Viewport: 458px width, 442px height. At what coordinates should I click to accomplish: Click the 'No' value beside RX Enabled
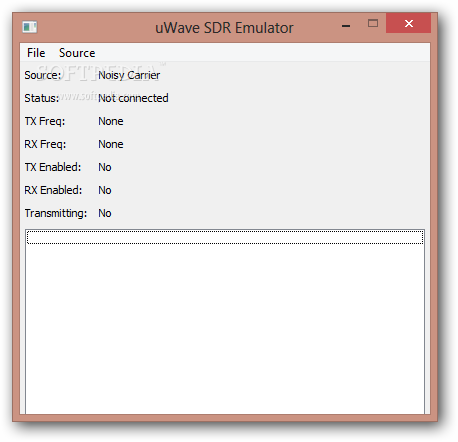tap(105, 190)
